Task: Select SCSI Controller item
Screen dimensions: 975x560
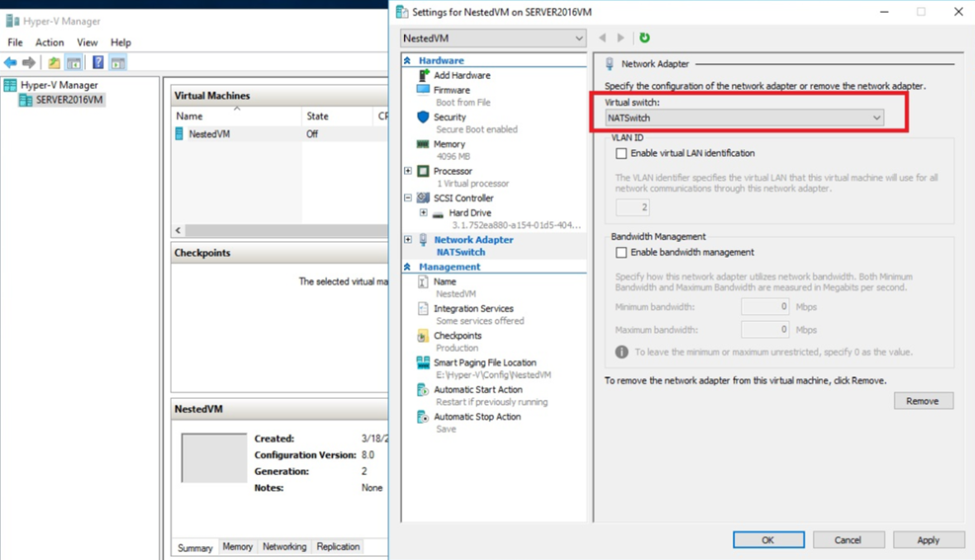Action: pyautogui.click(x=463, y=199)
